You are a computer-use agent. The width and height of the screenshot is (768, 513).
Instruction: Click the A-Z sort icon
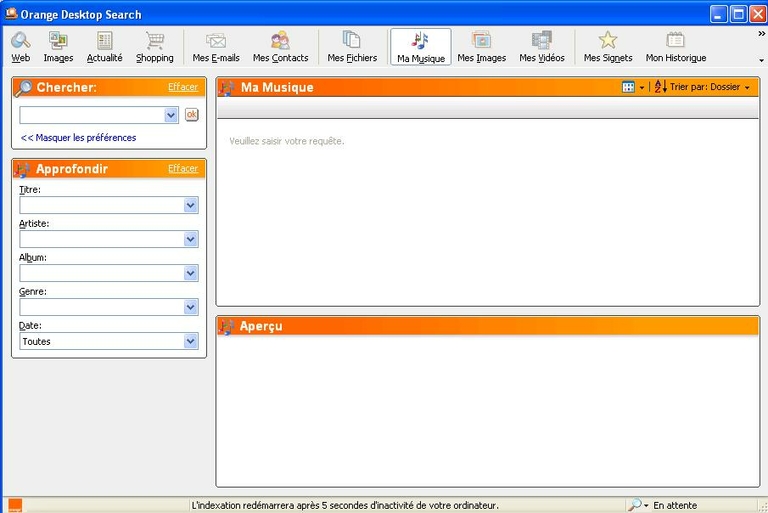pos(660,87)
